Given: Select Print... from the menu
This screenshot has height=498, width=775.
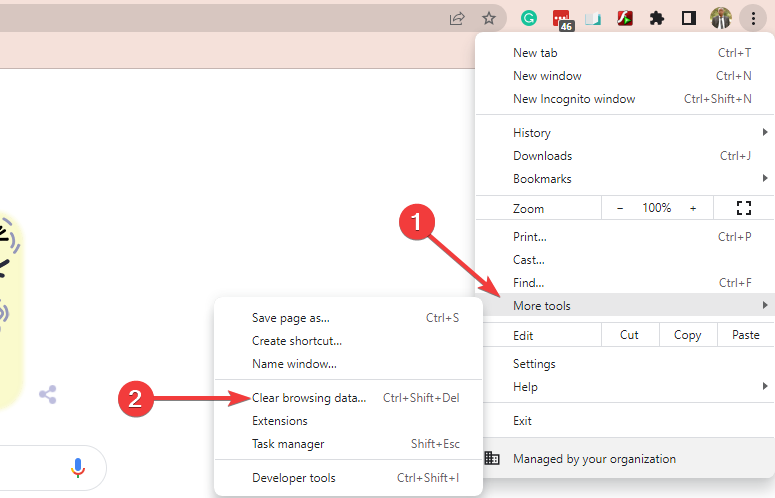Looking at the screenshot, I should coord(625,237).
